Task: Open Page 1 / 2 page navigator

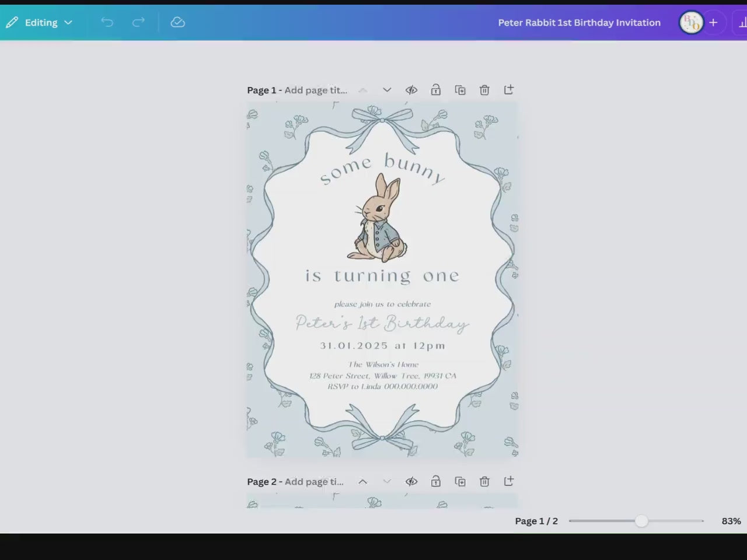Action: pyautogui.click(x=536, y=521)
